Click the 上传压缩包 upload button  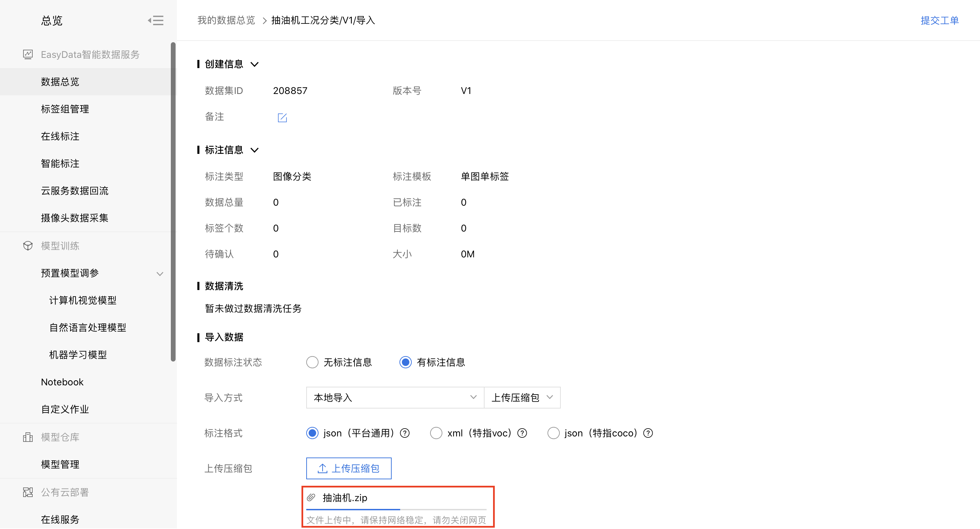(x=348, y=468)
